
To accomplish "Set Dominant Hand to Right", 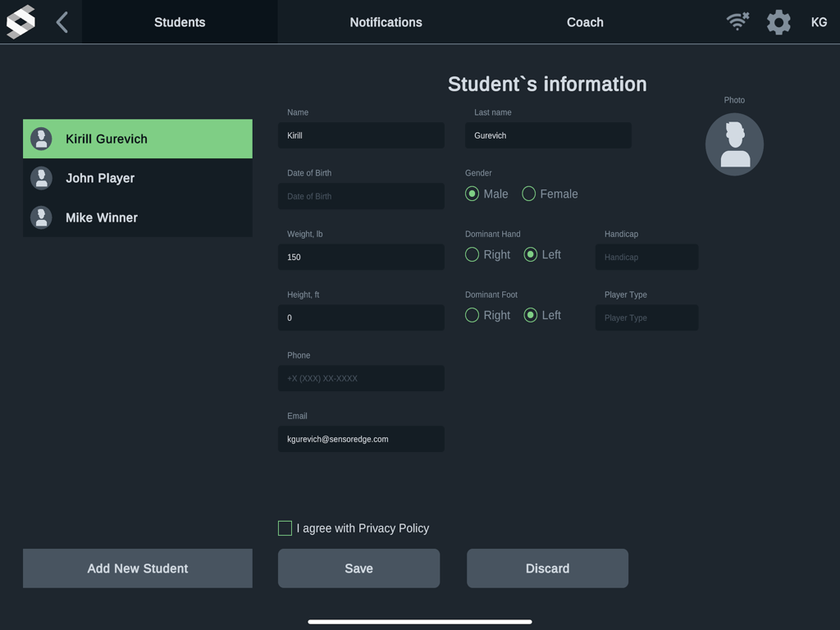I will click(x=472, y=254).
